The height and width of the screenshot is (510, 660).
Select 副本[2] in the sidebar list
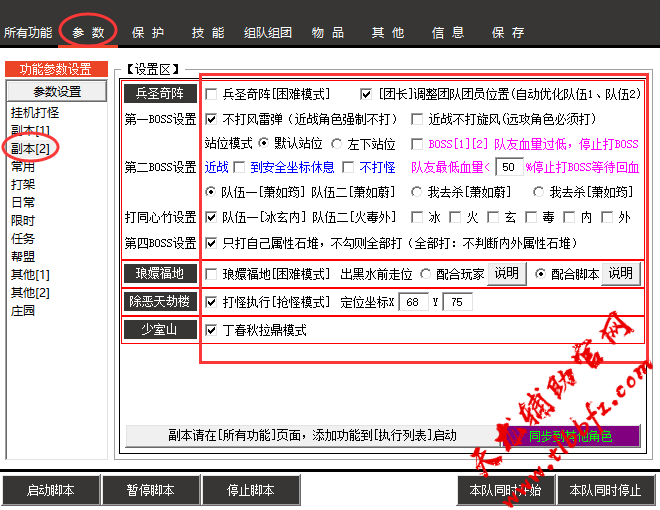(30, 149)
